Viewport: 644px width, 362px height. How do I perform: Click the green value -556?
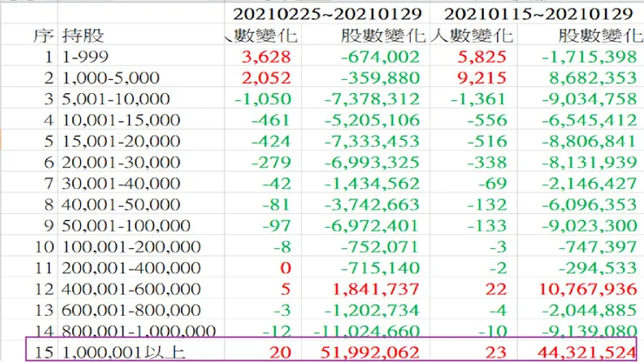tap(487, 120)
